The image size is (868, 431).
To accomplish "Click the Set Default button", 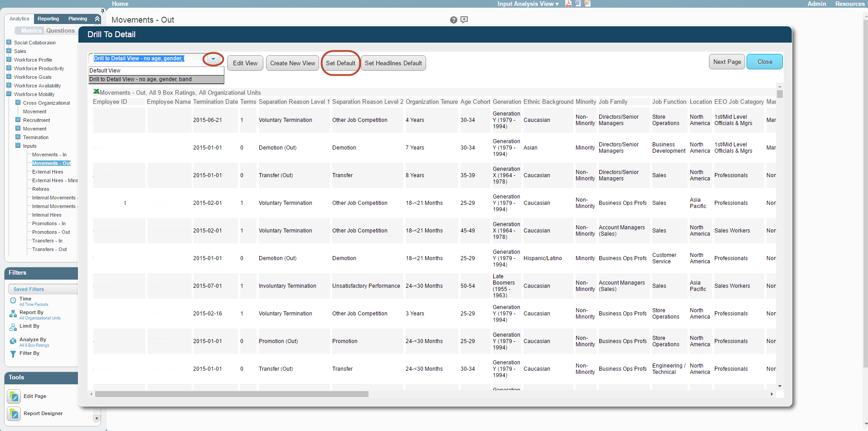I will [340, 63].
